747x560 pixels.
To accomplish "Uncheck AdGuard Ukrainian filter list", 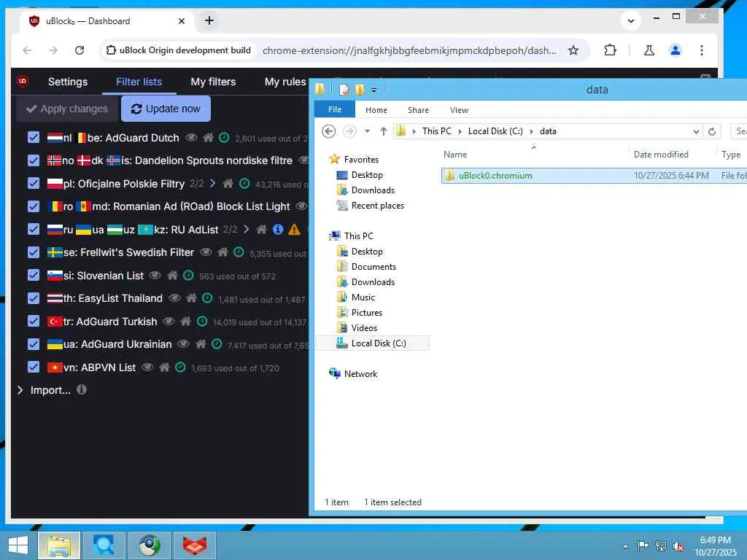I will tap(34, 344).
